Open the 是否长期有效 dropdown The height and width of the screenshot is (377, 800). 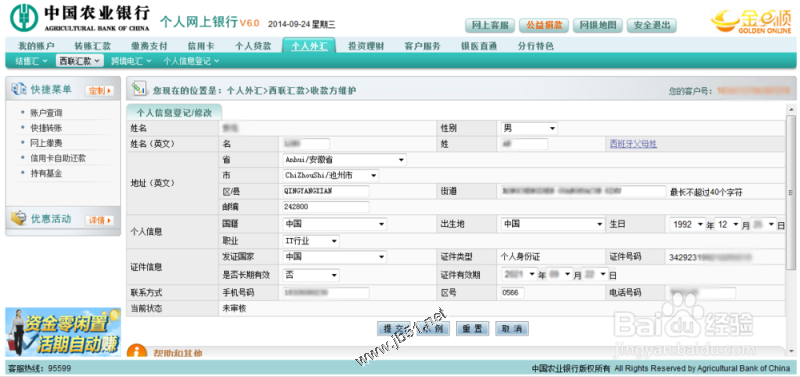(311, 275)
